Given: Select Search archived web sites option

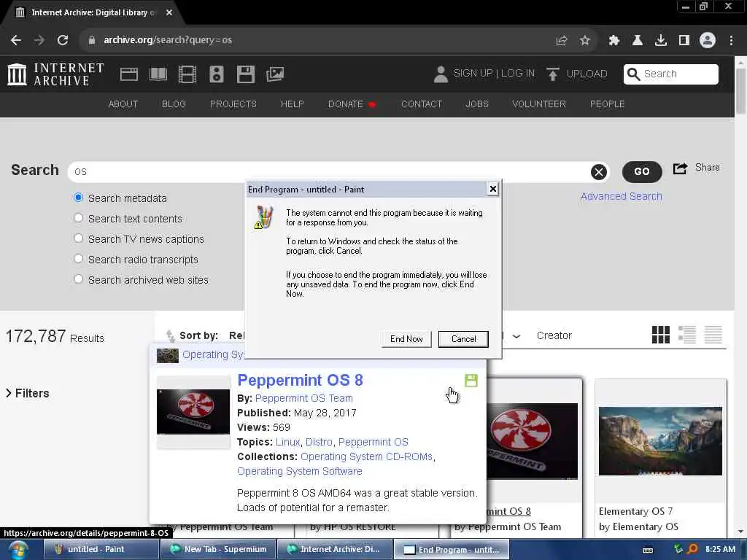Looking at the screenshot, I should click(79, 279).
